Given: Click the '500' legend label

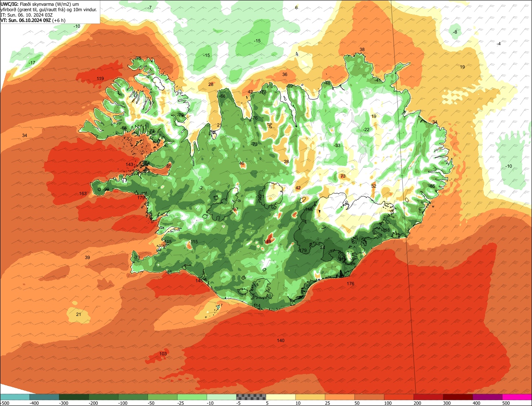Looking at the screenshot, I should pyautogui.click(x=506, y=403).
